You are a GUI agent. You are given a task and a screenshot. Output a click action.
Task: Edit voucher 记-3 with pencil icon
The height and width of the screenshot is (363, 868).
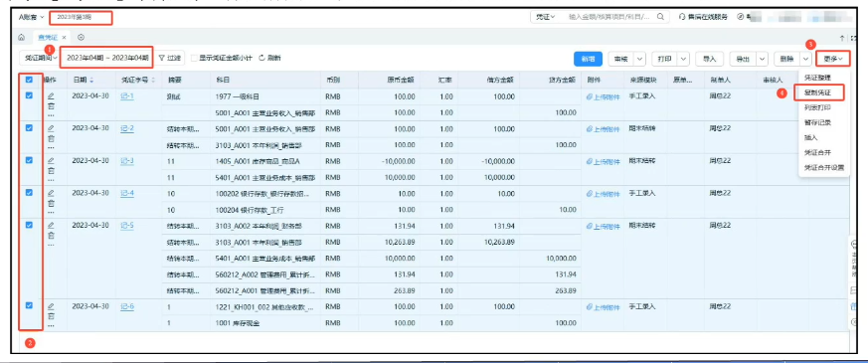coord(51,161)
